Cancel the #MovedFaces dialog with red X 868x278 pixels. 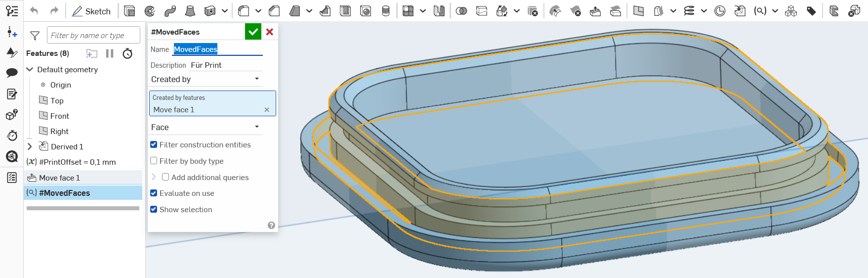270,32
